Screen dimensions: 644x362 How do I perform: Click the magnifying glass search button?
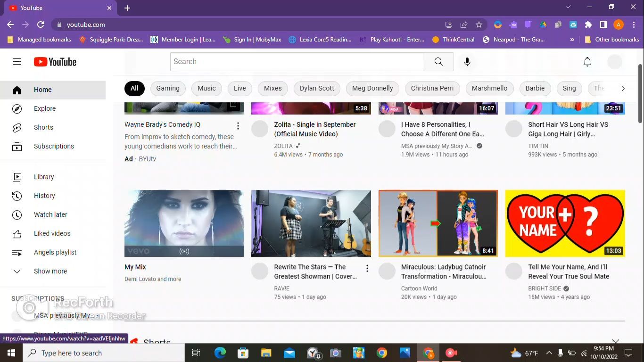438,62
